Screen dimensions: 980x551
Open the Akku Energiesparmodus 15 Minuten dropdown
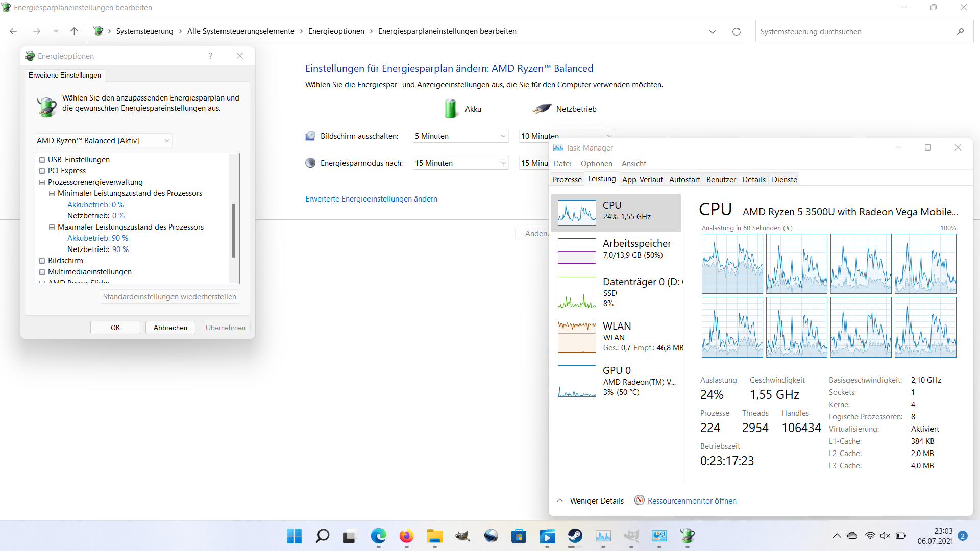click(x=460, y=163)
